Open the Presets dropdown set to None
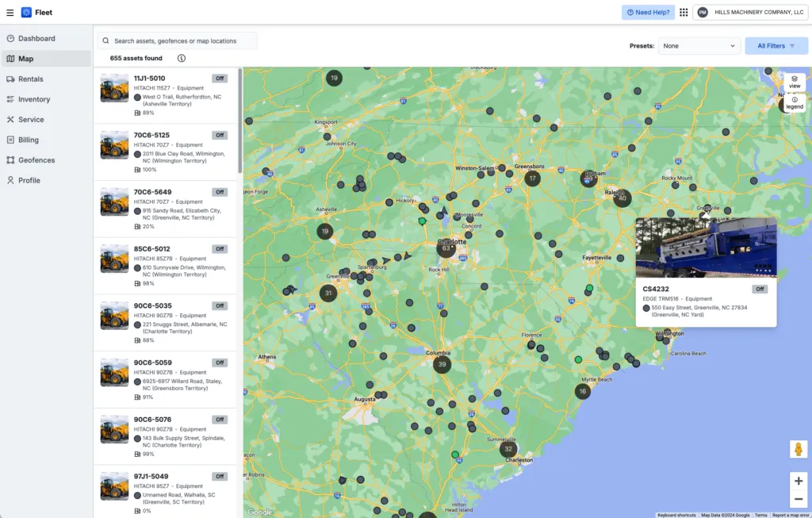This screenshot has height=518, width=812. [699, 45]
